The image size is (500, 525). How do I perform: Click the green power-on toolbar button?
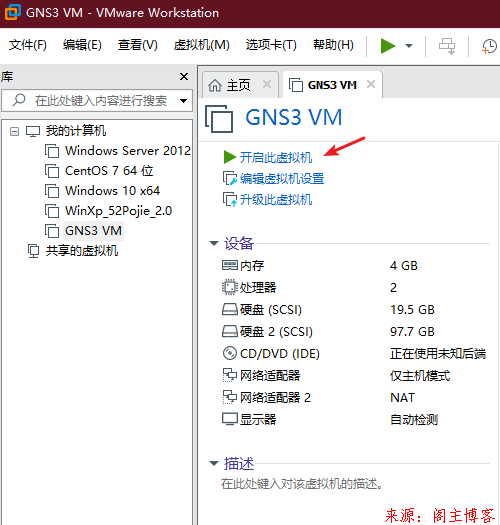coord(388,46)
